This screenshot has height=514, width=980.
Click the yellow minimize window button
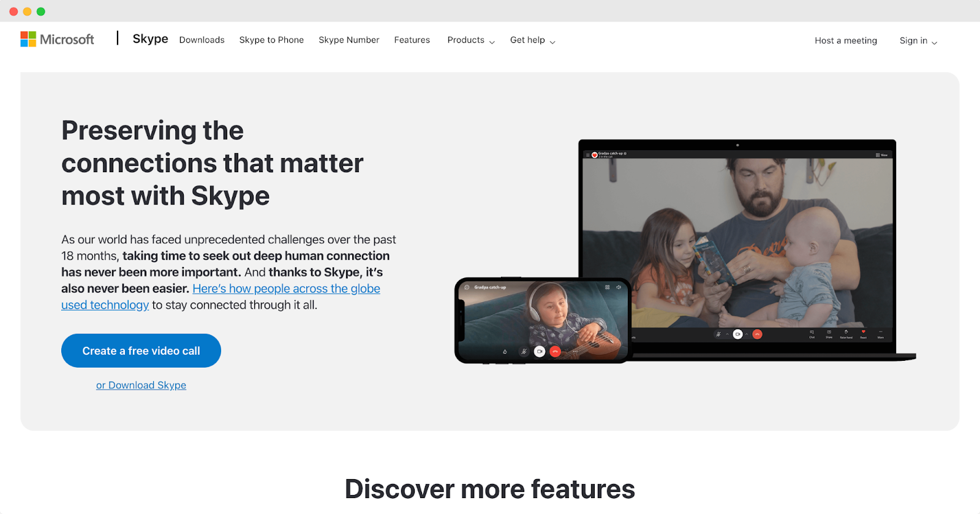click(27, 12)
